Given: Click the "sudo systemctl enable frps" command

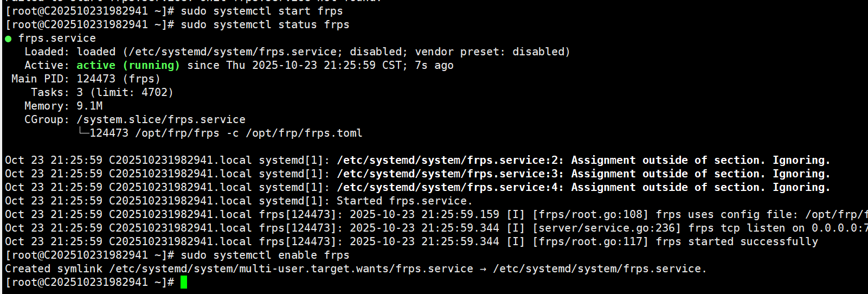Looking at the screenshot, I should coord(265,255).
